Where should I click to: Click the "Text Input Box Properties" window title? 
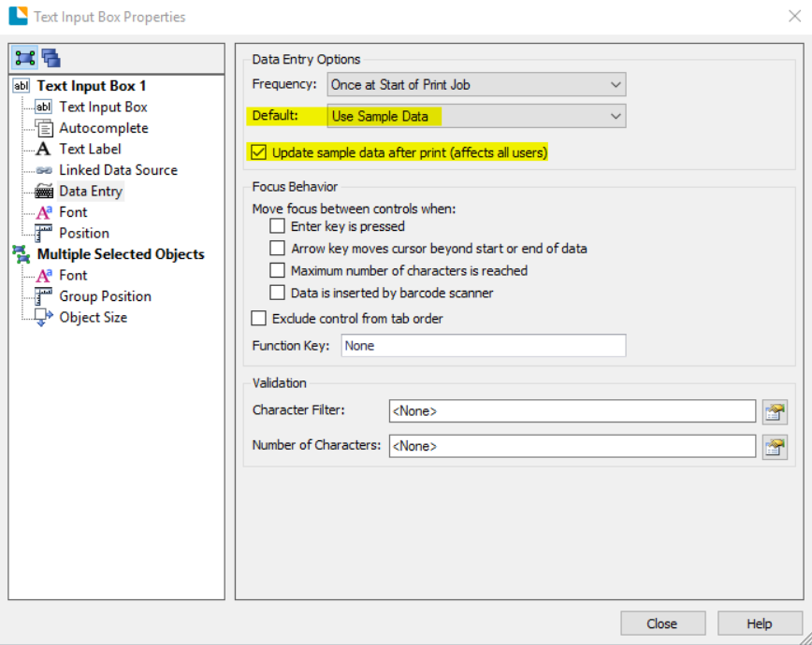click(109, 17)
